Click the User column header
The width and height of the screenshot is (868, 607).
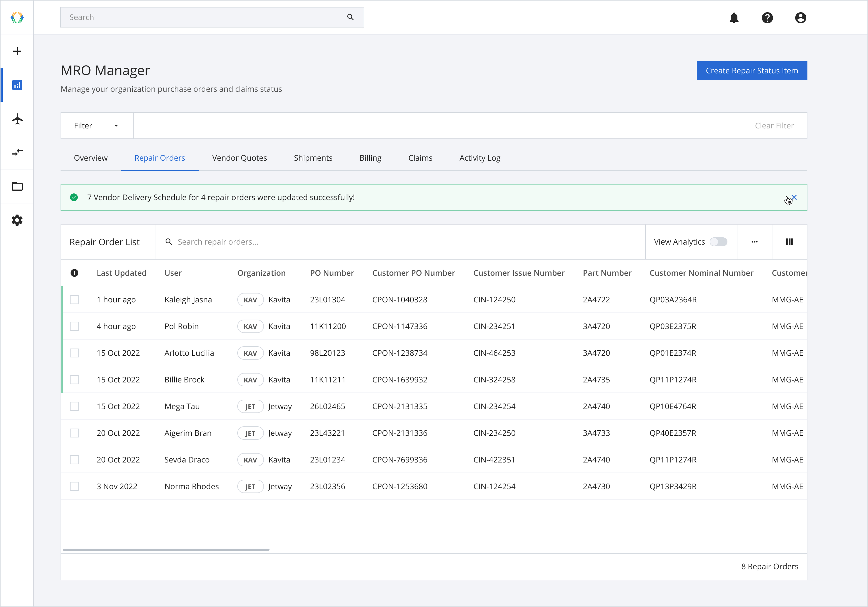pos(173,273)
